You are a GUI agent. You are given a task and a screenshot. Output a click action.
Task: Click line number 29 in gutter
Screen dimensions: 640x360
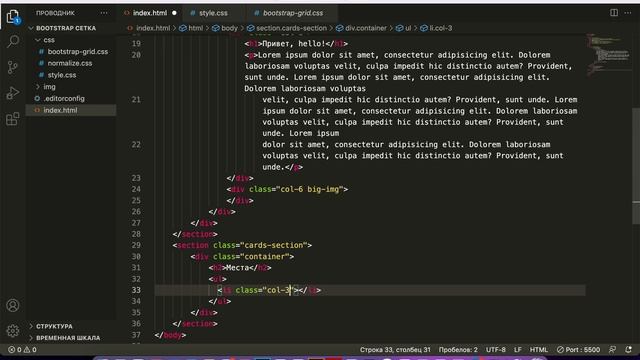pyautogui.click(x=136, y=245)
